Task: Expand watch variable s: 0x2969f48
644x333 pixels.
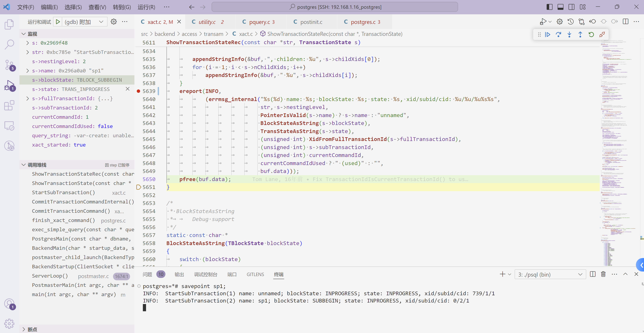Action: [27, 43]
